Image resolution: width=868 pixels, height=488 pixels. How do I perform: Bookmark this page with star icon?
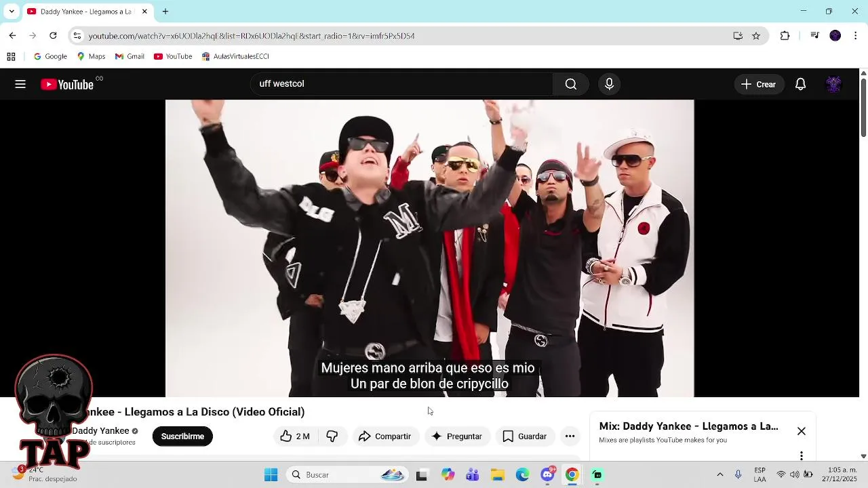pos(756,36)
